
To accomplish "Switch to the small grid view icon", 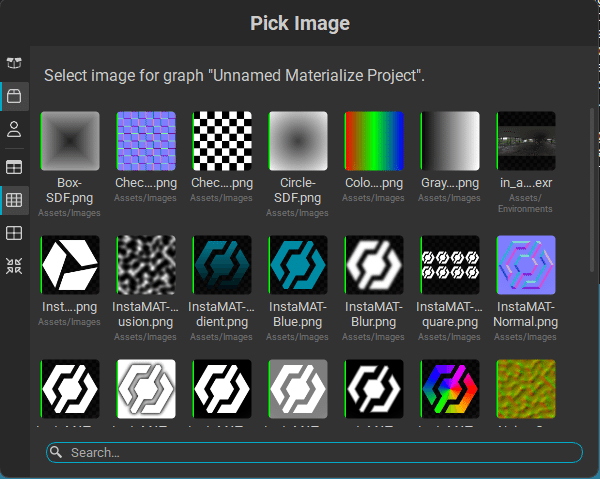I will click(14, 200).
